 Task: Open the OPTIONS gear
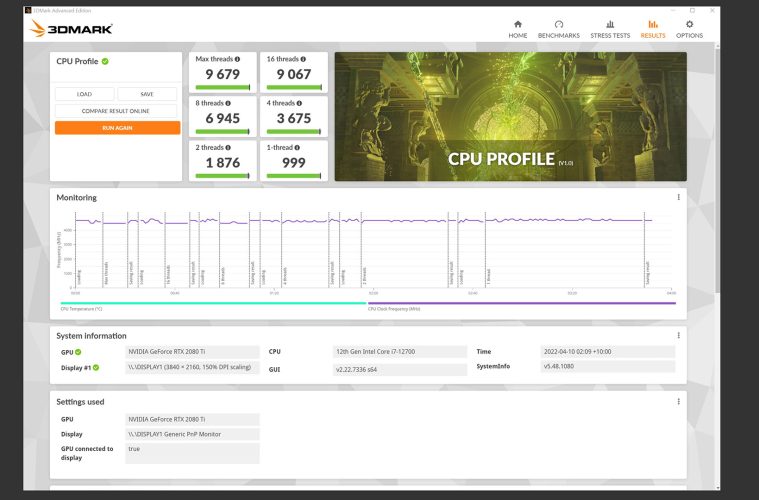point(689,29)
